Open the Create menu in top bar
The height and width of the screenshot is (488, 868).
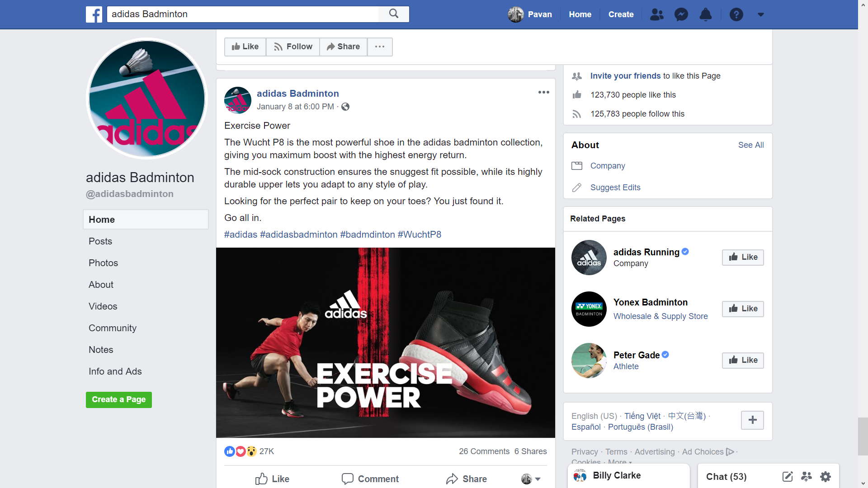click(x=621, y=14)
